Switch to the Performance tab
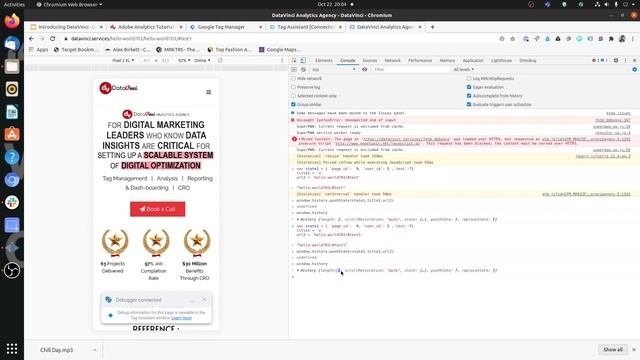Screen dimensions: 640x360 [420, 60]
